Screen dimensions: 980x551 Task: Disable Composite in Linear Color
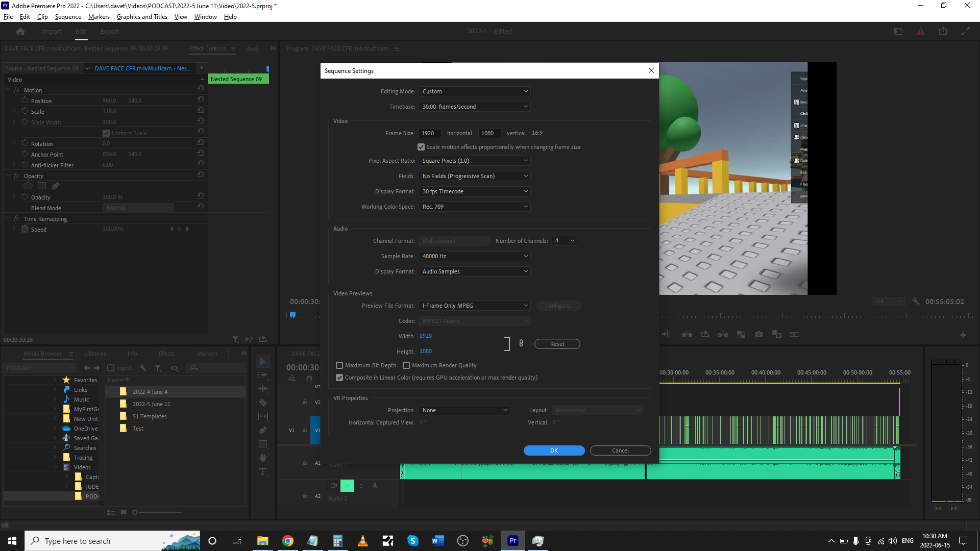coord(339,377)
